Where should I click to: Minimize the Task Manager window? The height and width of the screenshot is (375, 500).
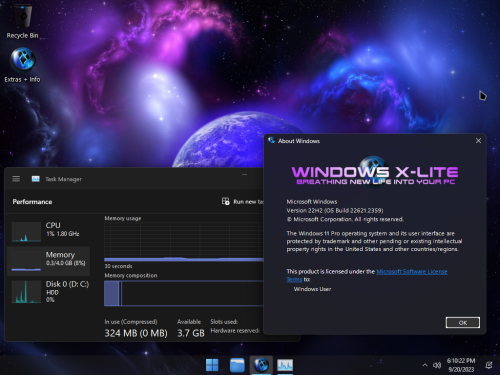(245, 175)
